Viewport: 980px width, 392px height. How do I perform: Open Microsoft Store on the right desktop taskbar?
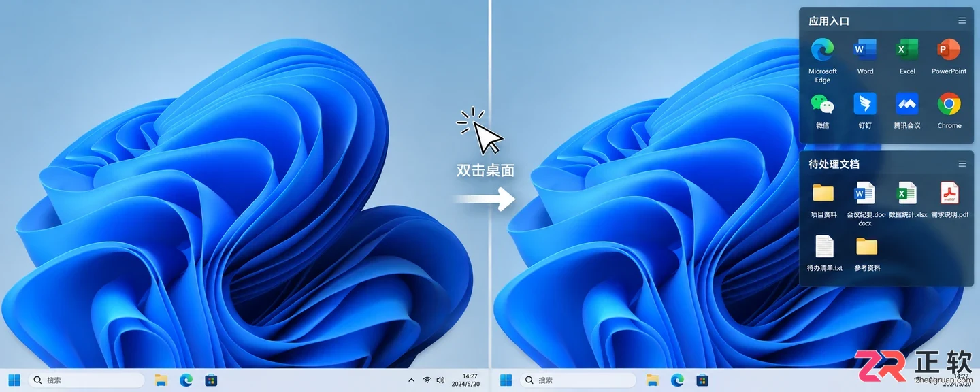[x=702, y=380]
